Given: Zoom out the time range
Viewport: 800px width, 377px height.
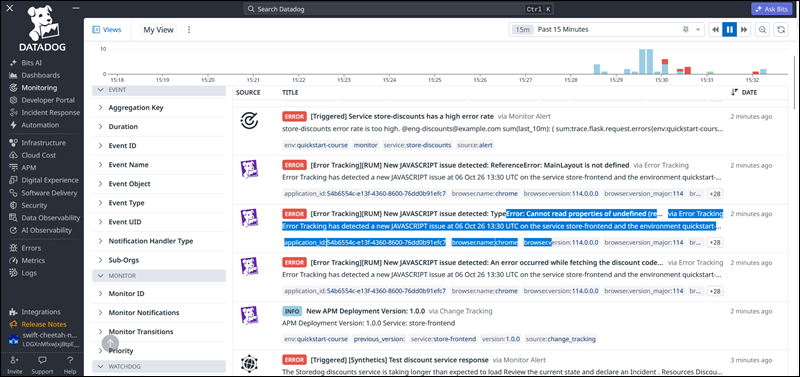Looking at the screenshot, I should coord(762,30).
